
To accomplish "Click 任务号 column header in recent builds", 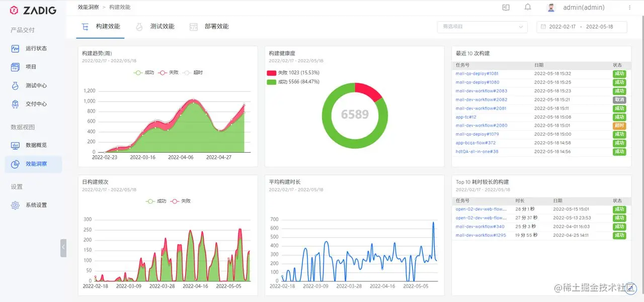I will coord(462,65).
